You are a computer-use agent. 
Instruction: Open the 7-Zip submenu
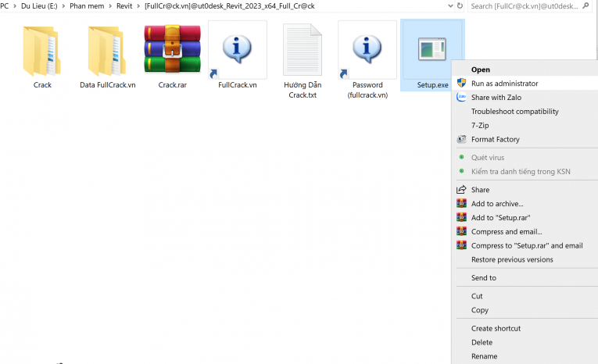pos(525,126)
